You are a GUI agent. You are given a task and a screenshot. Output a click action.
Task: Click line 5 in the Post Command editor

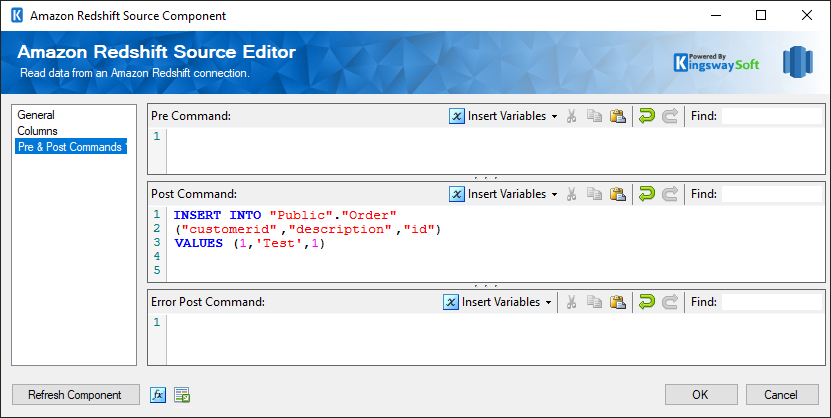(x=496, y=271)
